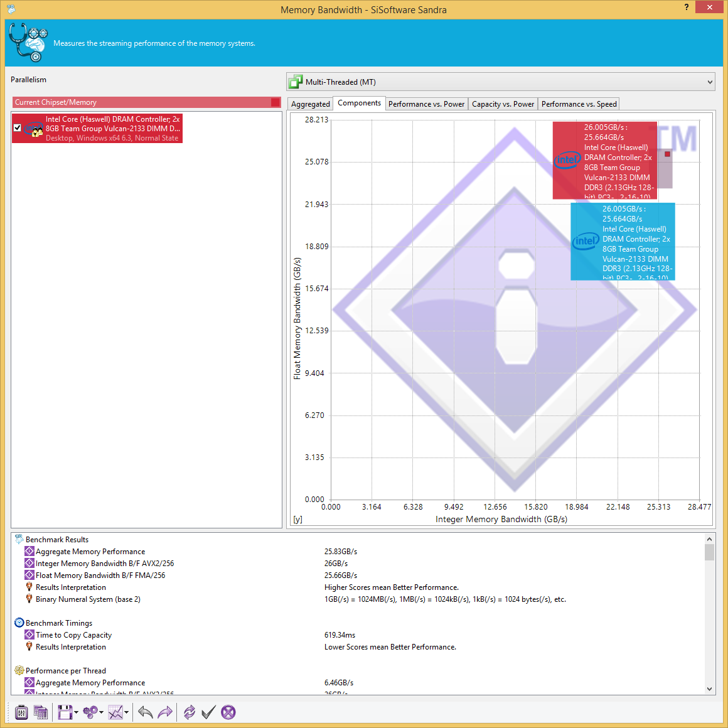Click the [y] axis toggle label
The height and width of the screenshot is (728, 728).
pyautogui.click(x=297, y=519)
